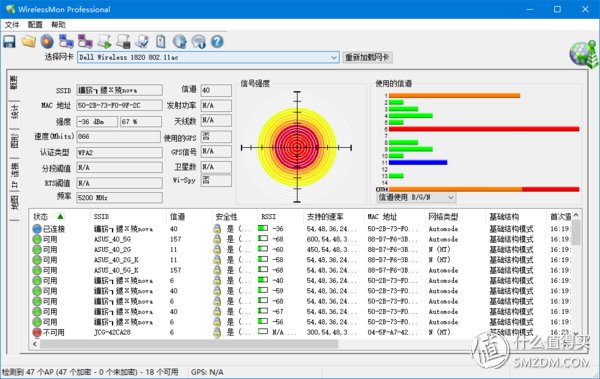Click the MAC 地址 field 50-2B-73-F0-9F-2C
The image size is (600, 379).
119,105
